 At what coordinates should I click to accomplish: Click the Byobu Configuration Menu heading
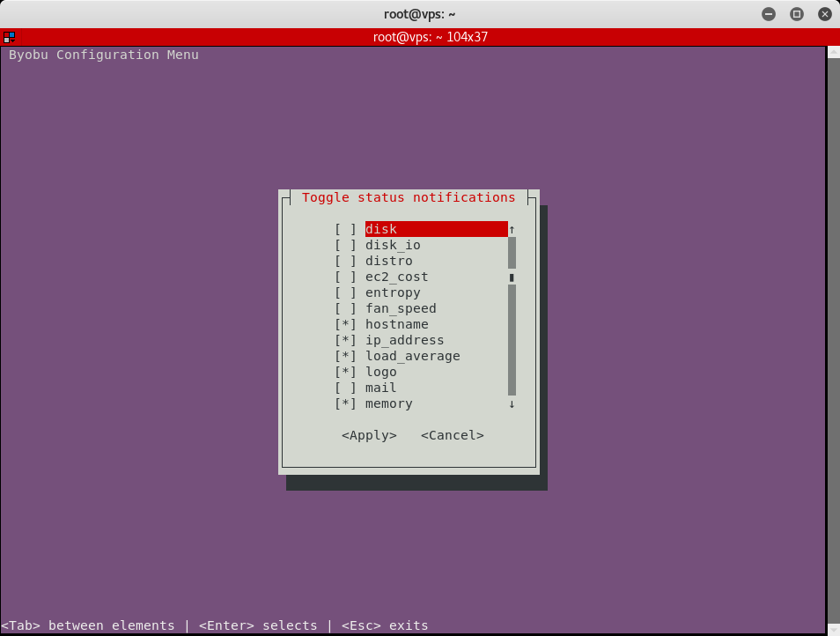pyautogui.click(x=103, y=55)
